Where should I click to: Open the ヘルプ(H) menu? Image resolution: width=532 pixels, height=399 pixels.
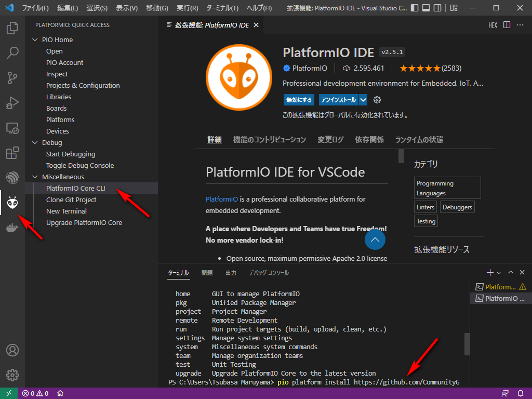point(259,8)
